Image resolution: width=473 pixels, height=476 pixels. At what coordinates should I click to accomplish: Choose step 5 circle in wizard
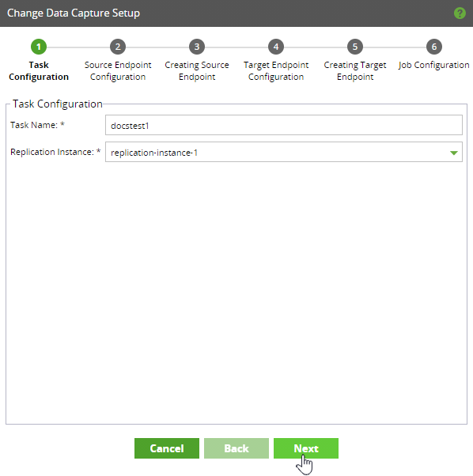tap(355, 47)
